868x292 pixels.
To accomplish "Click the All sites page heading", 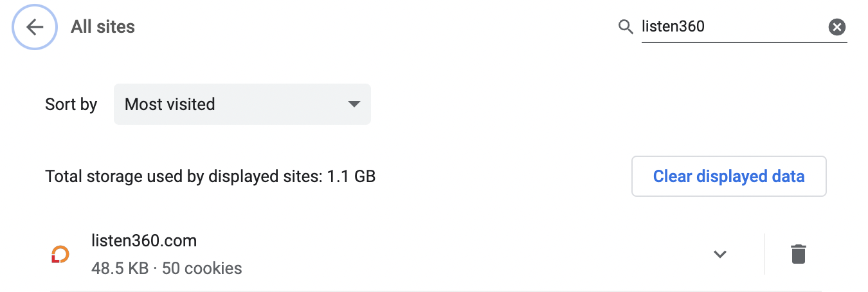I will point(103,27).
